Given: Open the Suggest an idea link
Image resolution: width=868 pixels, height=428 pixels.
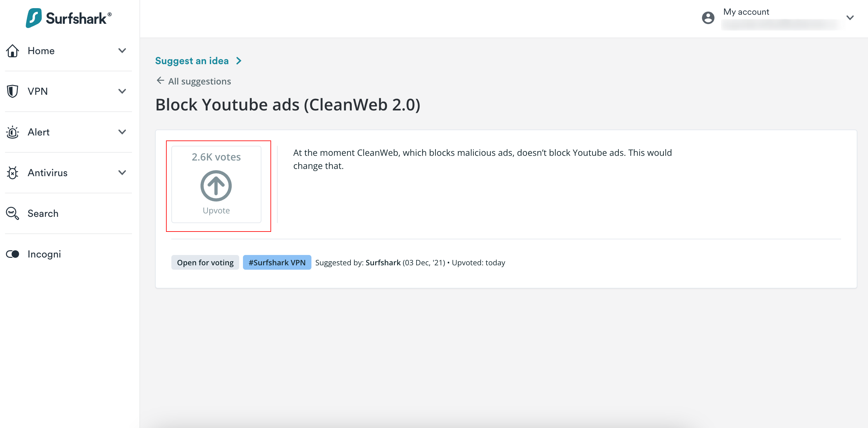Looking at the screenshot, I should 192,61.
